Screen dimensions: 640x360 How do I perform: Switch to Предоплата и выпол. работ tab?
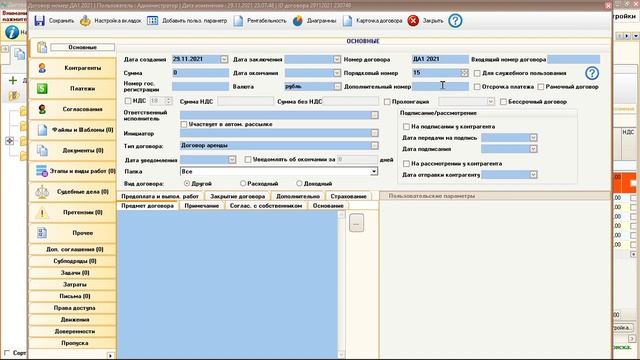click(x=160, y=196)
